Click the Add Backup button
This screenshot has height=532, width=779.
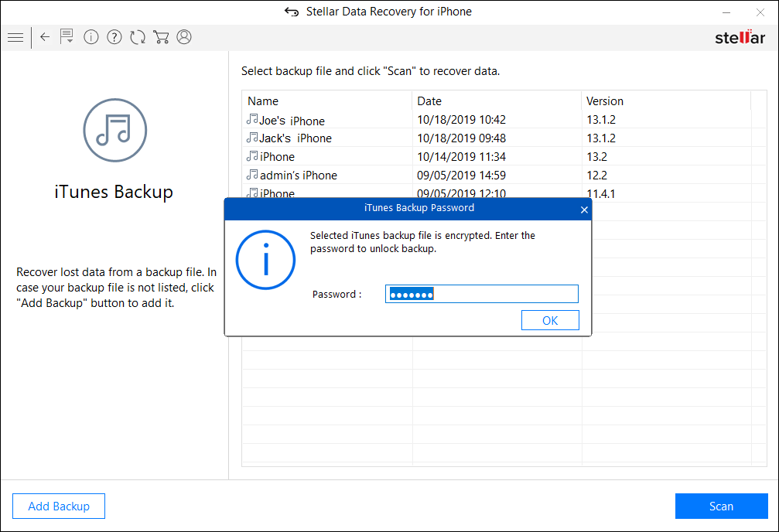tap(59, 506)
